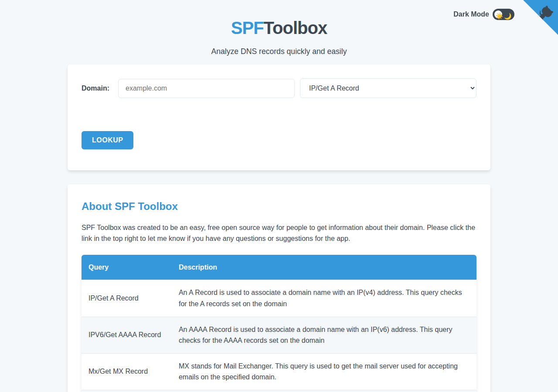Click the 'Description' column header
The image size is (558, 392).
198,267
